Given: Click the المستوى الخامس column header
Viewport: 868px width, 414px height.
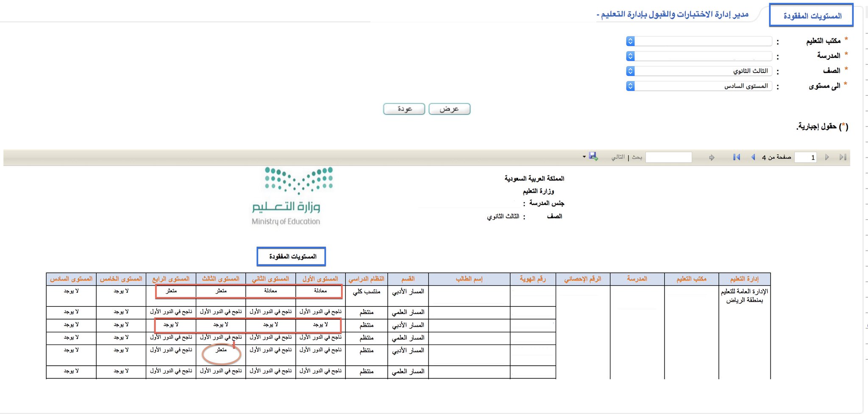Looking at the screenshot, I should point(121,279).
